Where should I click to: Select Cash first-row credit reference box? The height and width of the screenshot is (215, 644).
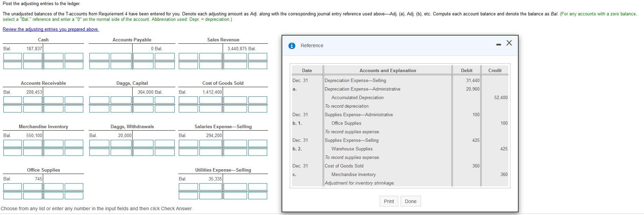point(74,57)
